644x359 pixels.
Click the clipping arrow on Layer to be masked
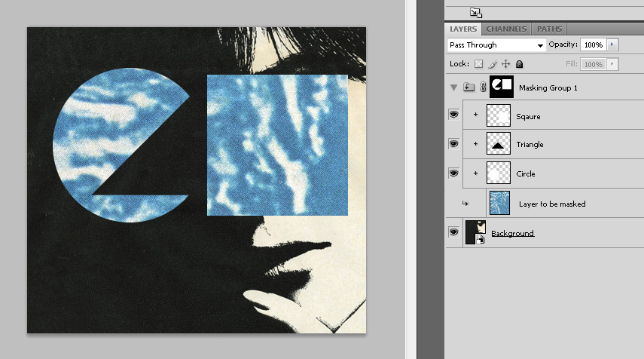[464, 204]
